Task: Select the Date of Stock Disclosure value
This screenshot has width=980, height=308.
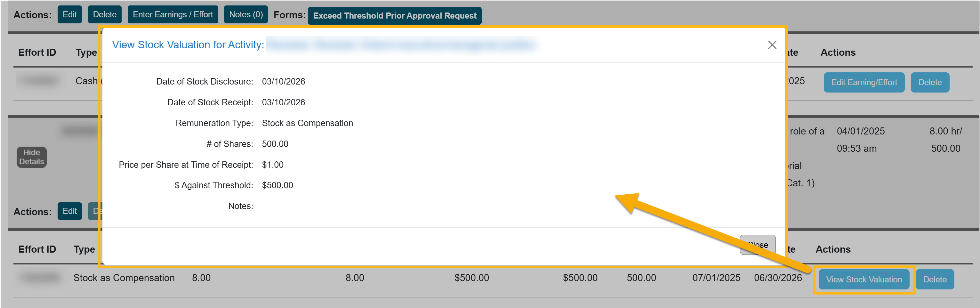Action: point(284,81)
